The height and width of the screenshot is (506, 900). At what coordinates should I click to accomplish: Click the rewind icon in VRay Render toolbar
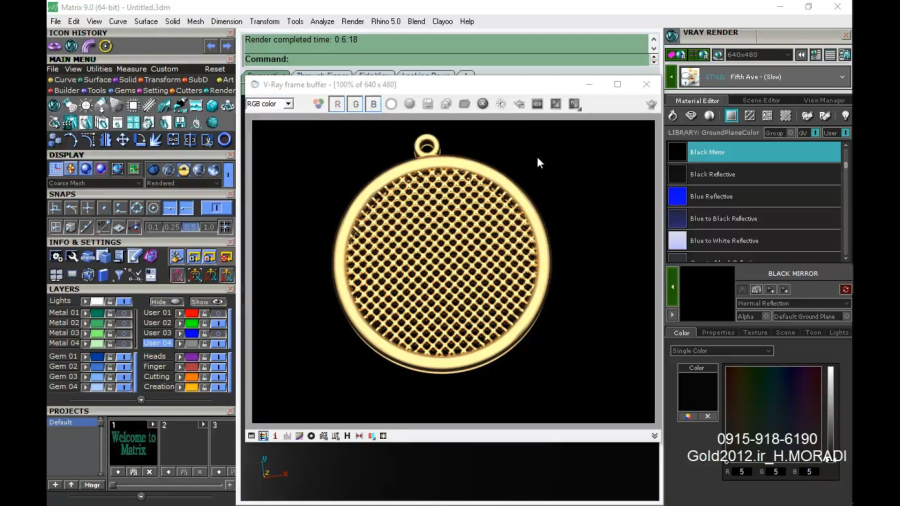(801, 55)
